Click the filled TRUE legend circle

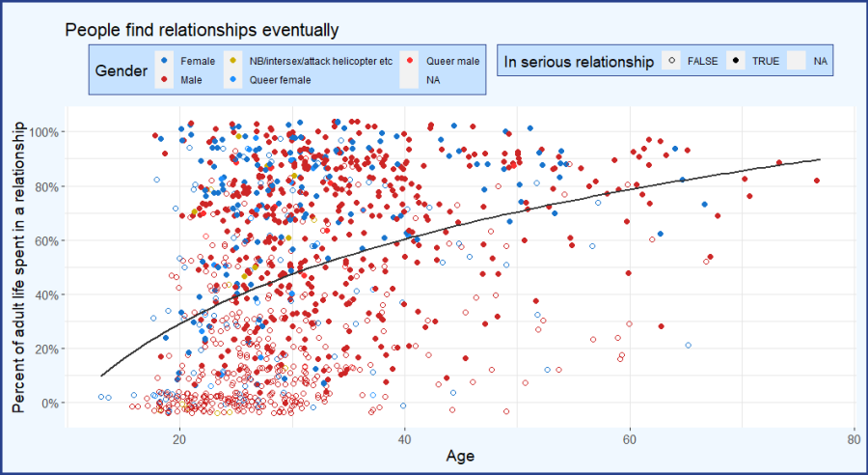click(x=735, y=62)
